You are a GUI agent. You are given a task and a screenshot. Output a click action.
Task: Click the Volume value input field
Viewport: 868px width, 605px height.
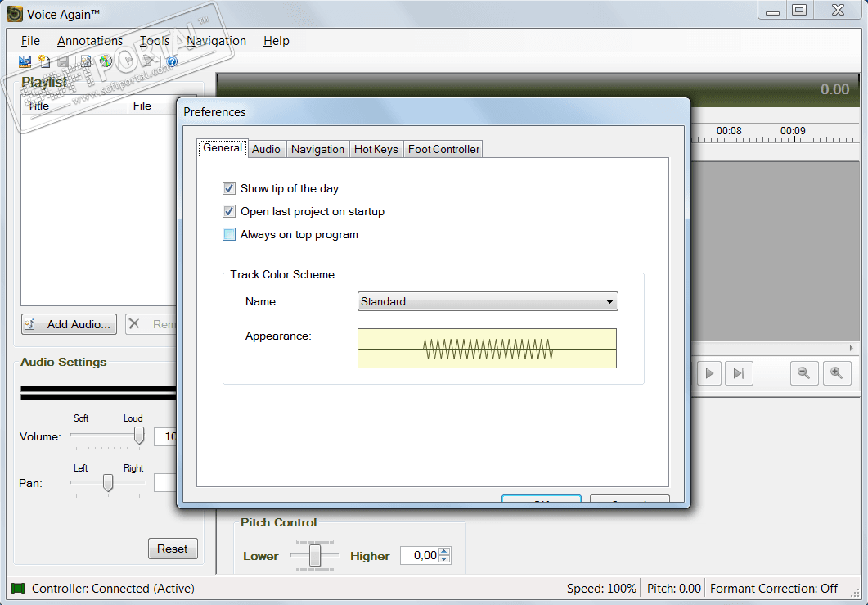[x=165, y=436]
